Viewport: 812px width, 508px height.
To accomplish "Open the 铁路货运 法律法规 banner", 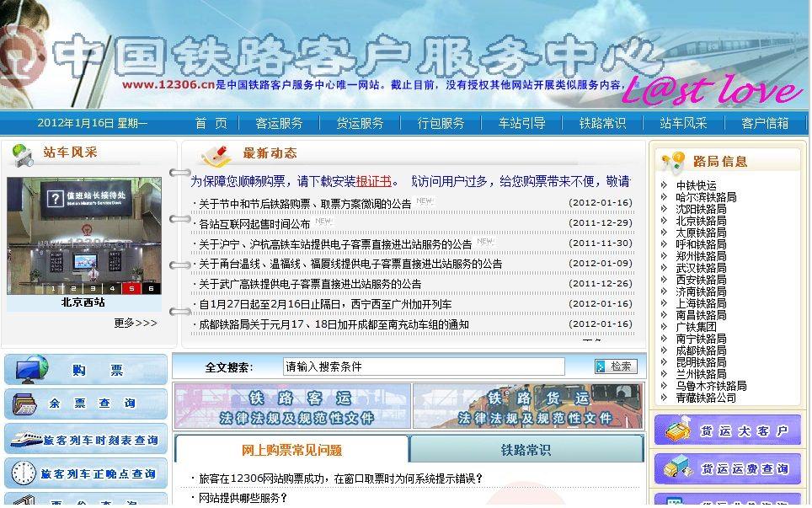I will [x=527, y=407].
